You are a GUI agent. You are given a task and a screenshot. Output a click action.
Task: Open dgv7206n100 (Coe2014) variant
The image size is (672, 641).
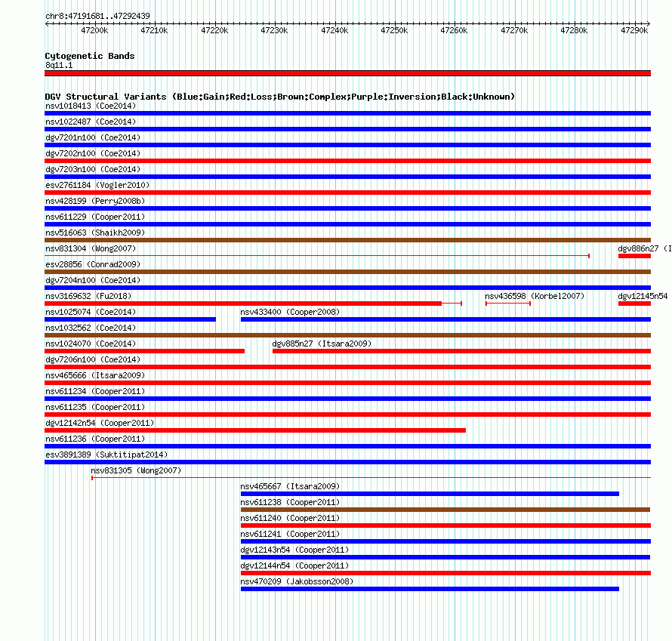tap(93, 359)
